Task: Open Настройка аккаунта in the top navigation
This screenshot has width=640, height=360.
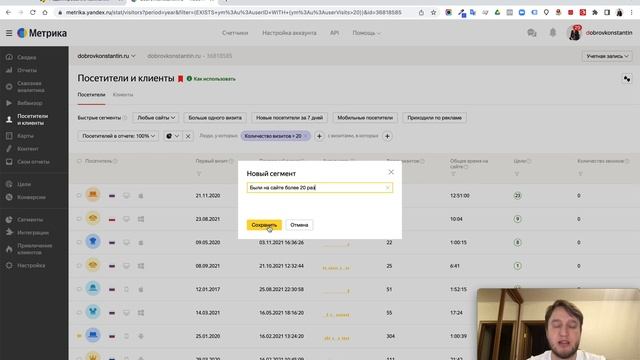Action: click(x=289, y=33)
